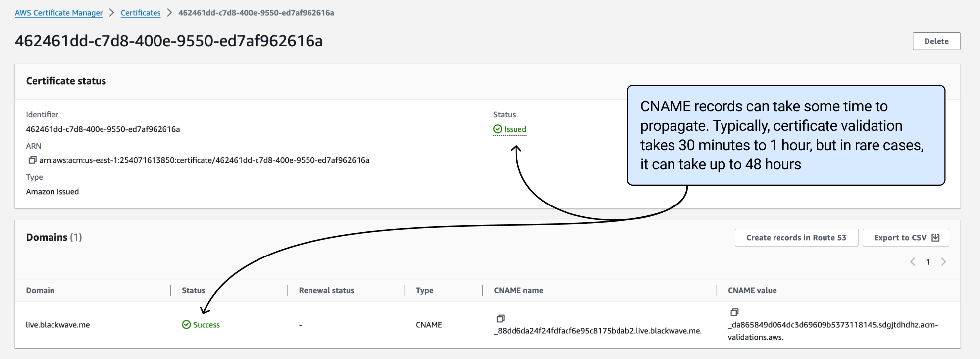The width and height of the screenshot is (980, 359).
Task: Click the CNAME value column header
Action: pyautogui.click(x=752, y=290)
